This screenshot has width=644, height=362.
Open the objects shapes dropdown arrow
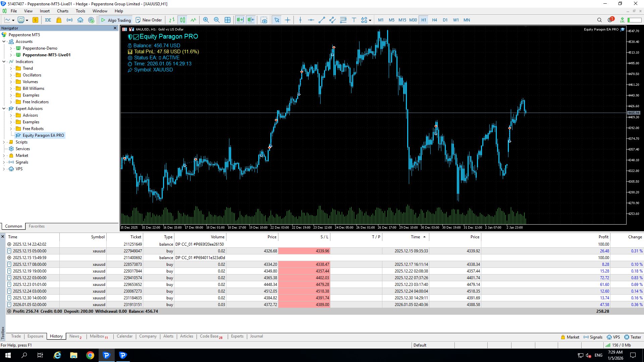click(x=370, y=20)
